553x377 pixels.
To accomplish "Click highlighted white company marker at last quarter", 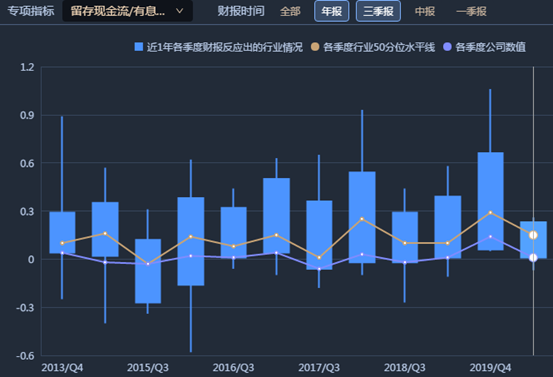I will point(533,258).
